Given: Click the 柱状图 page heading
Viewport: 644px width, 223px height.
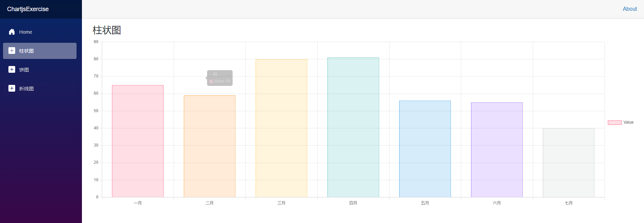Looking at the screenshot, I should coord(107,30).
